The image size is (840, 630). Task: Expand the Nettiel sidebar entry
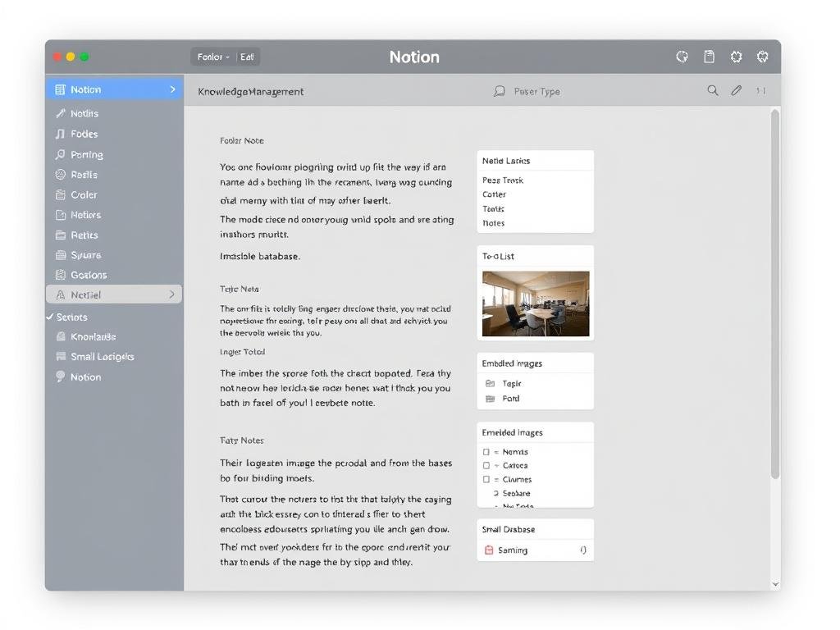[172, 294]
